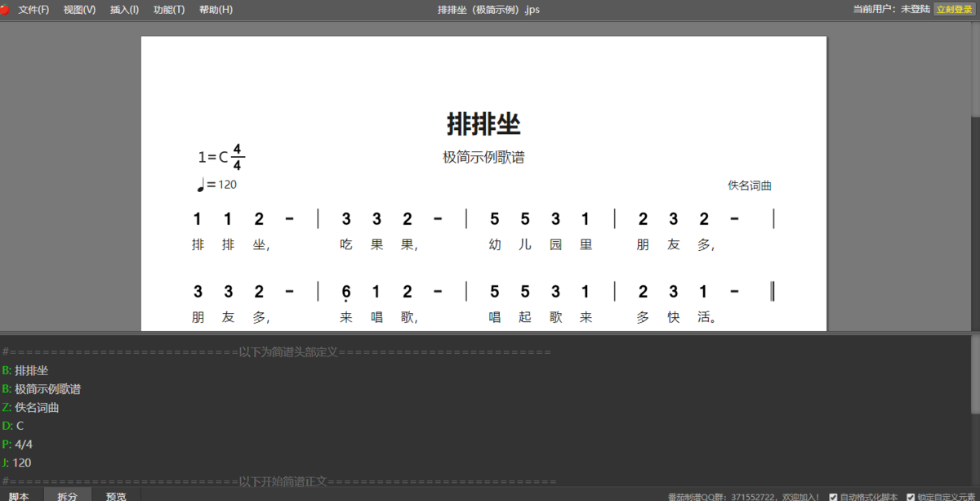The width and height of the screenshot is (980, 501).
Task: Click the script line 'Z: 佚名词曲'
Action: click(x=31, y=407)
